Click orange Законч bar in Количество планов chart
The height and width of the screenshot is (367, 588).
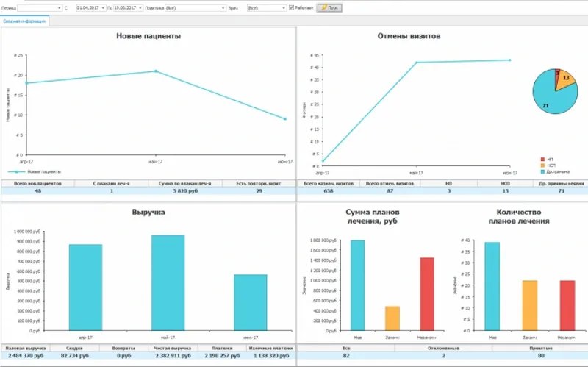530,305
